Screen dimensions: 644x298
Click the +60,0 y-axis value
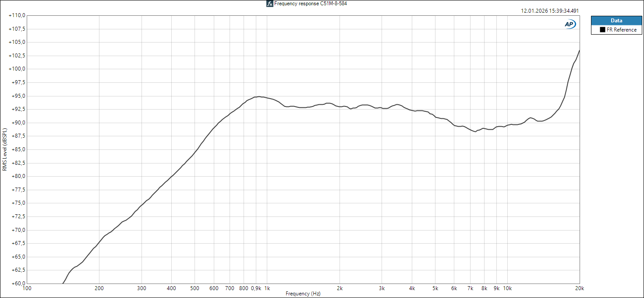coord(18,283)
